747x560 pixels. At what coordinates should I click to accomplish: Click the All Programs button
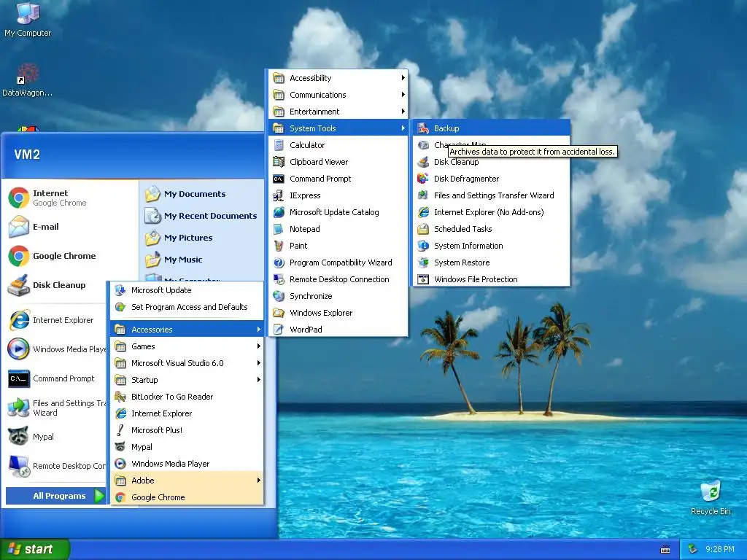(55, 496)
